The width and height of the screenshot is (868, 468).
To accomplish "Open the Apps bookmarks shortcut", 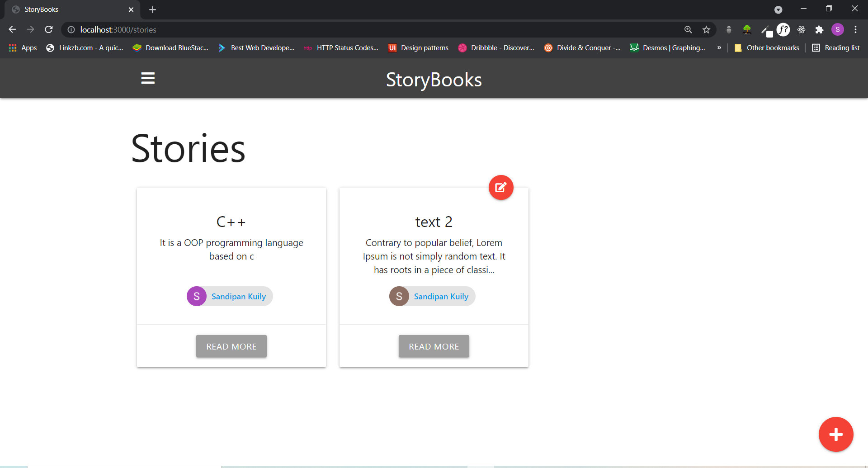I will point(23,47).
